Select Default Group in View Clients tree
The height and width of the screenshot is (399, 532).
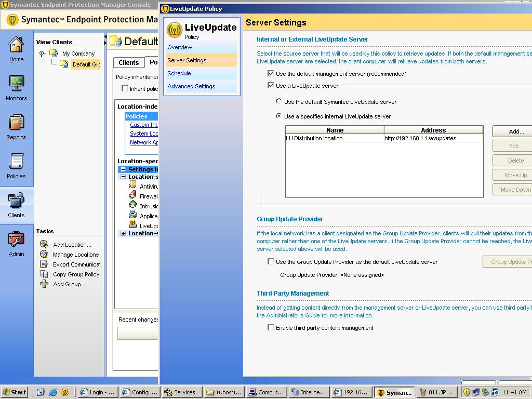[x=86, y=64]
